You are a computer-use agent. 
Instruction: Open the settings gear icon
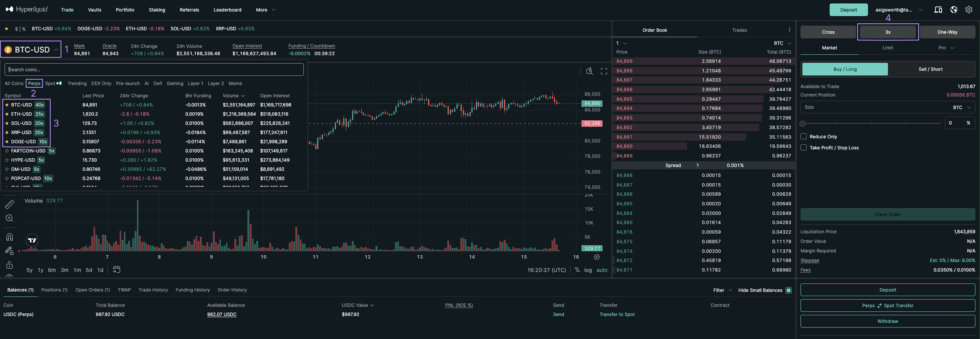pyautogui.click(x=969, y=9)
